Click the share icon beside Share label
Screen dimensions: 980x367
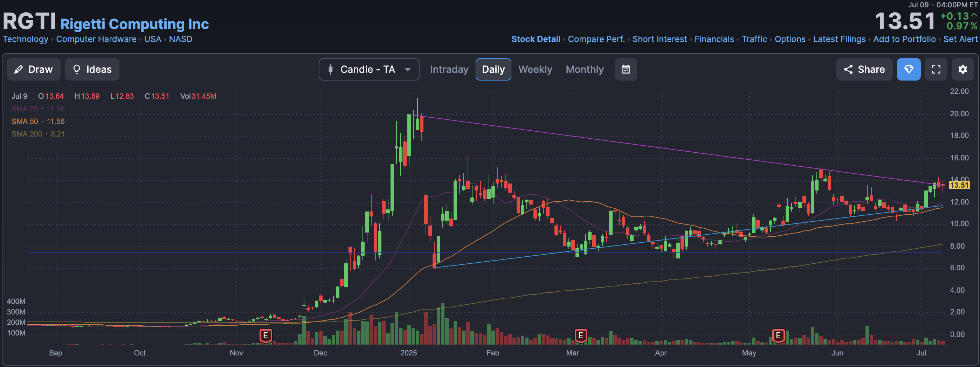click(x=848, y=69)
